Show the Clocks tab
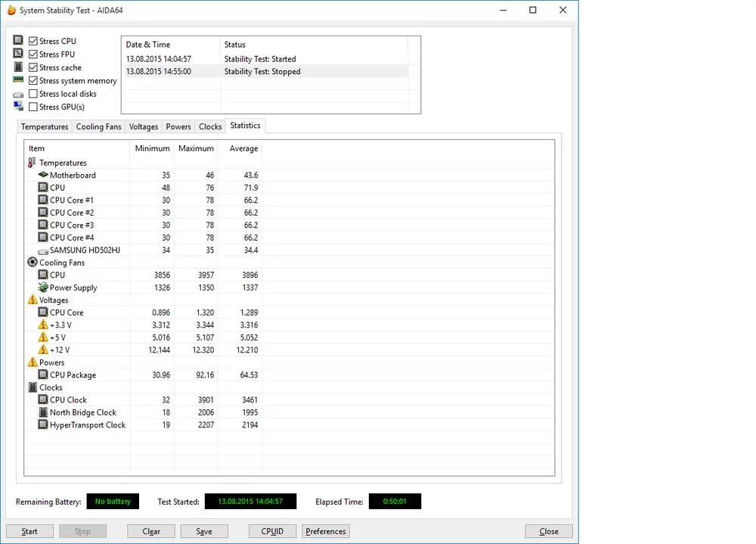The height and width of the screenshot is (544, 756). click(x=210, y=126)
